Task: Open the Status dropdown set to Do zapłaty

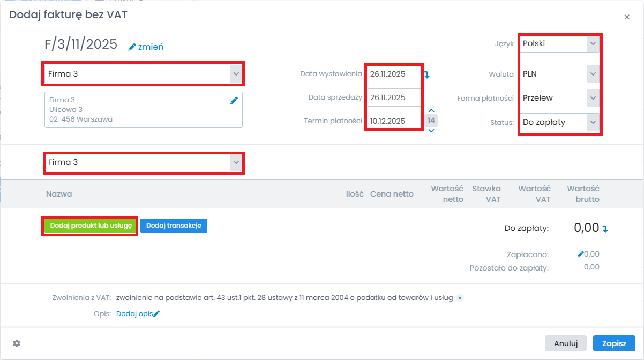Action: pyautogui.click(x=592, y=122)
